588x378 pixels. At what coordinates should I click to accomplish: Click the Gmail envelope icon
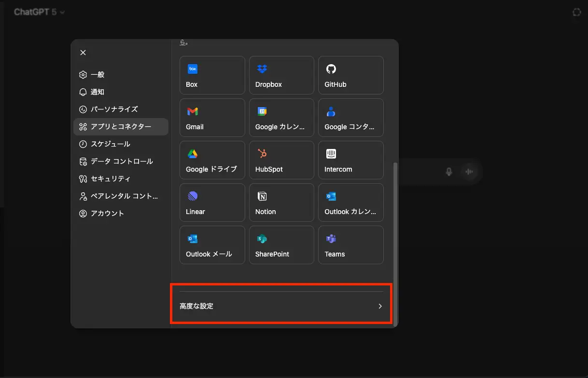(193, 111)
